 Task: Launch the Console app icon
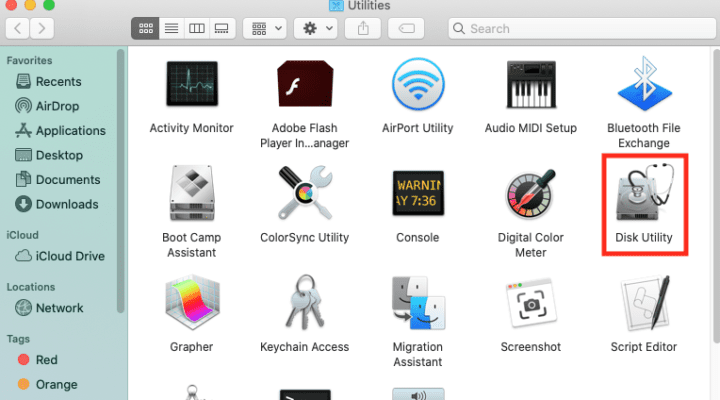click(x=418, y=193)
